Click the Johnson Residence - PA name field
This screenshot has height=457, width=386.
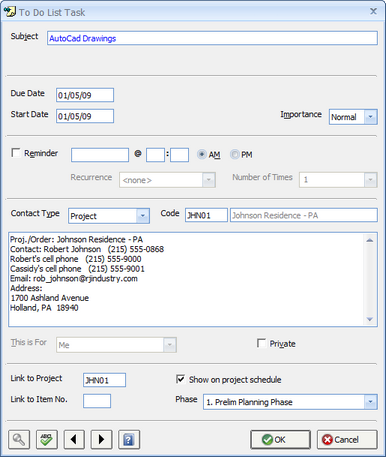tap(304, 215)
